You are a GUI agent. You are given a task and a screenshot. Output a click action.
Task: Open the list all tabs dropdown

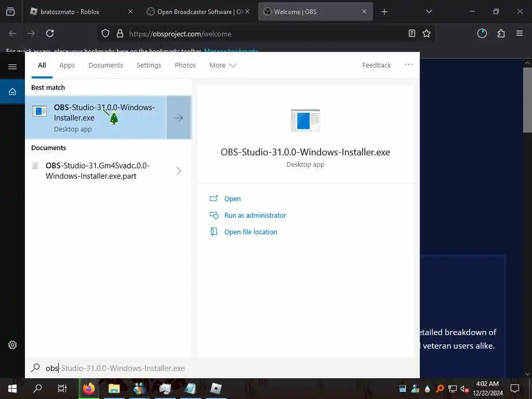(429, 12)
